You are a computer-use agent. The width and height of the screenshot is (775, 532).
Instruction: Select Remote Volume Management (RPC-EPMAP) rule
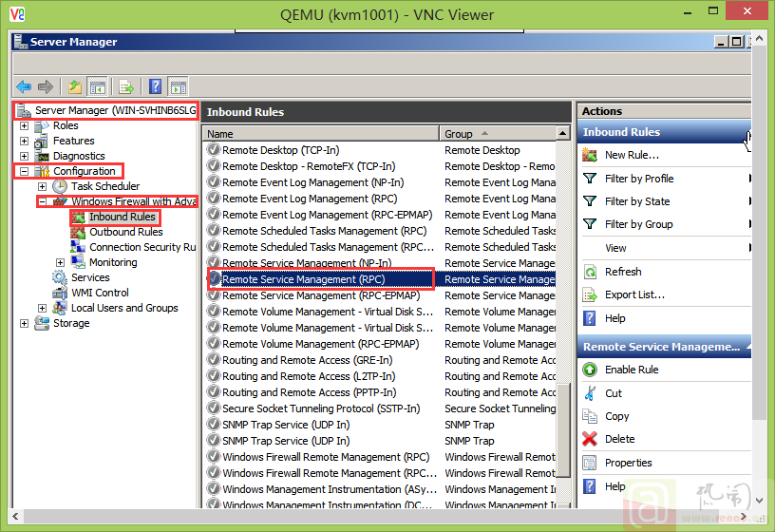(320, 344)
